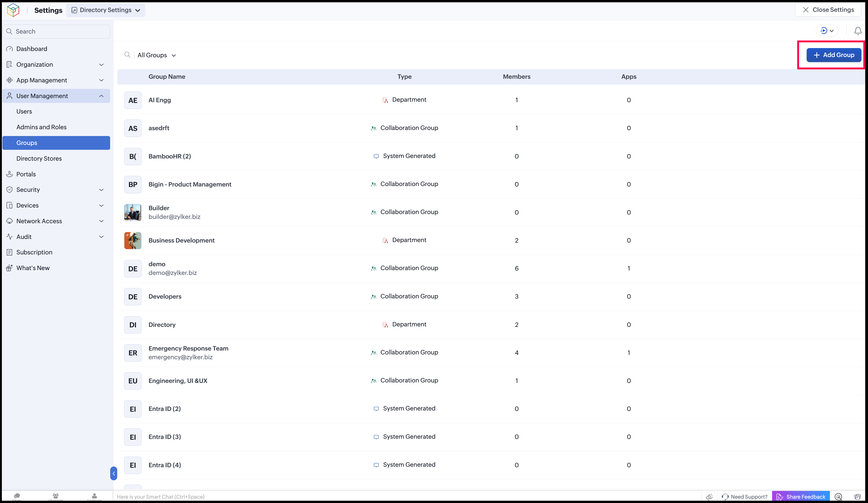Click System Generated icon for Entra ID (2)
The height and width of the screenshot is (503, 868).
[x=376, y=409]
